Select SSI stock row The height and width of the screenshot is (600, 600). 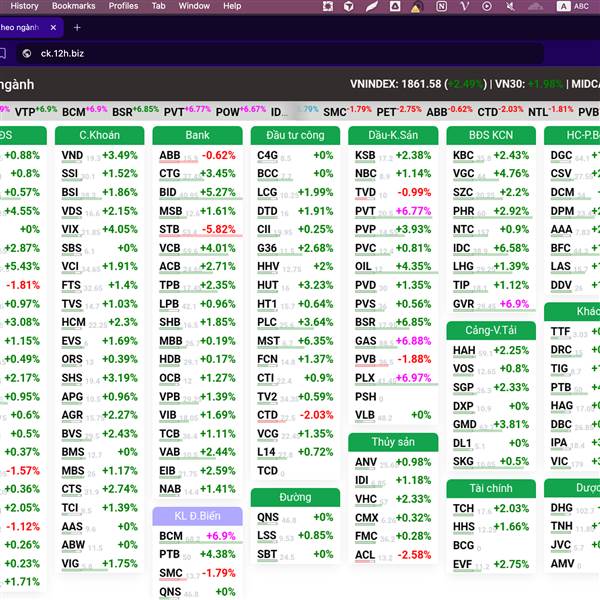tap(99, 174)
